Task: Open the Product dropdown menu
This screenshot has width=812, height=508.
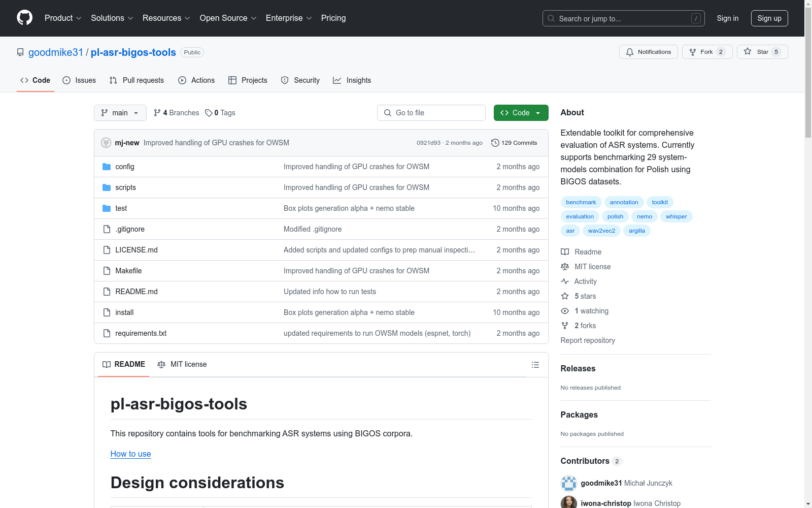Action: coord(63,18)
